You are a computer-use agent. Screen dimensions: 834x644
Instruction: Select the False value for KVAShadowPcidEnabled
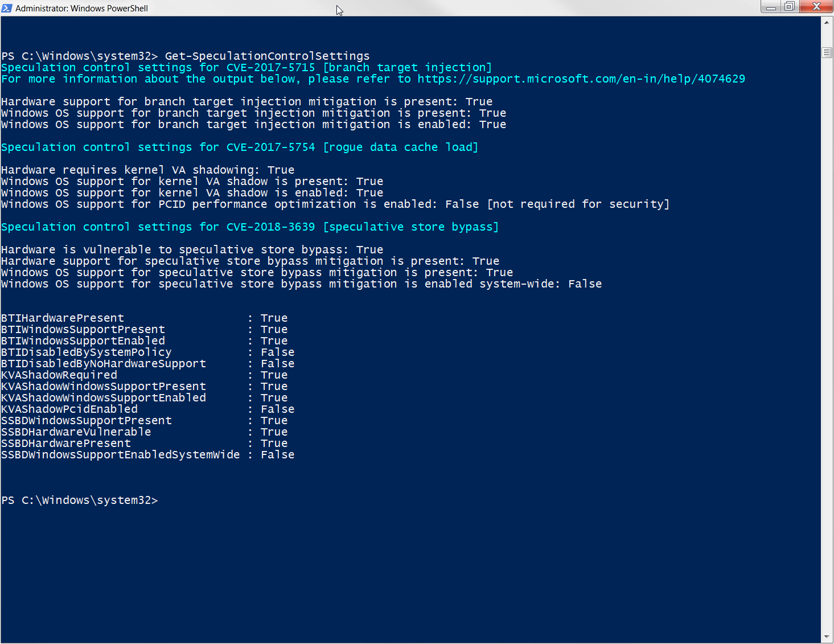point(278,409)
